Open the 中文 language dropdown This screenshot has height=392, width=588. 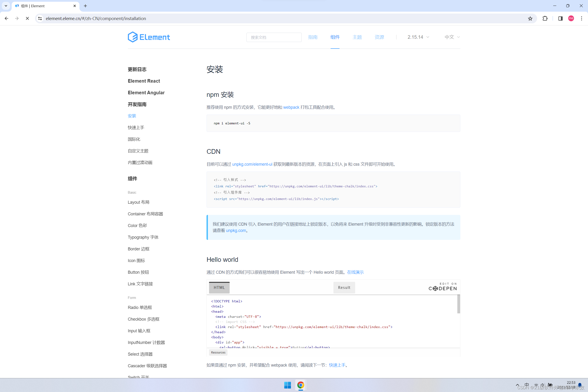(x=452, y=37)
